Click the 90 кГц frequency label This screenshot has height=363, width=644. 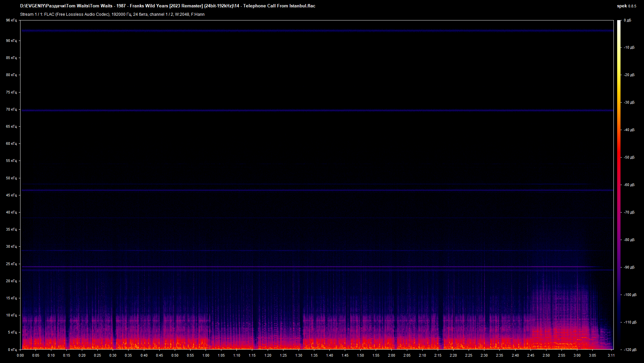coord(11,41)
